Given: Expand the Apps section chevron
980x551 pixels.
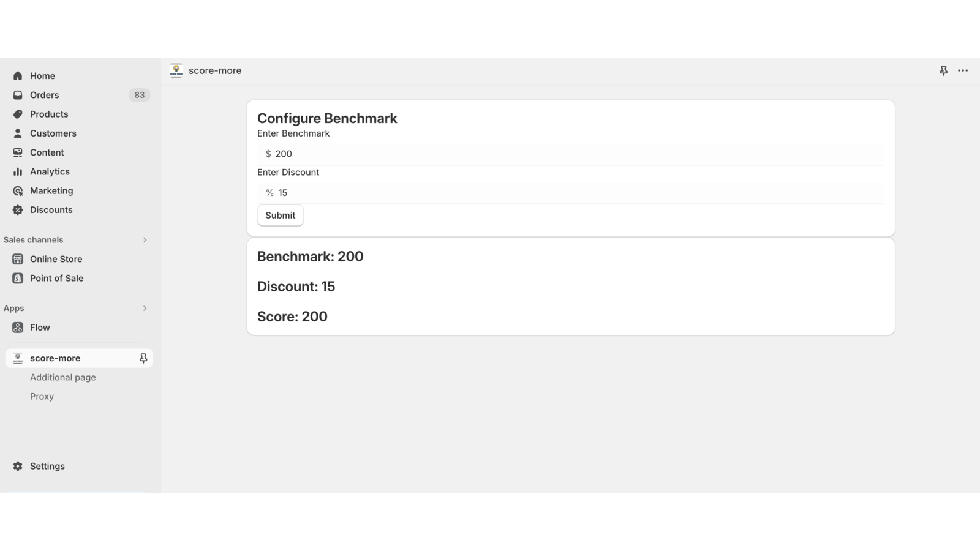Looking at the screenshot, I should click(145, 309).
